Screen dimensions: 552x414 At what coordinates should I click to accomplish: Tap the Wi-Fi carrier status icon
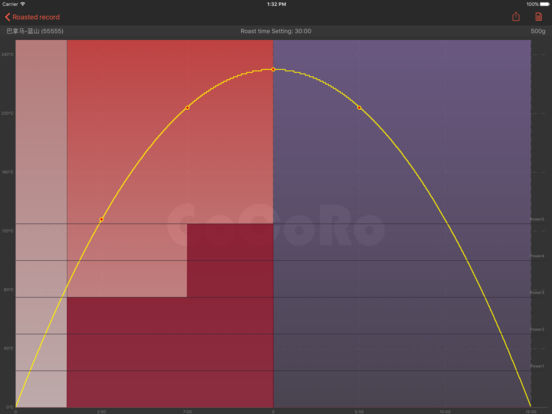point(23,4)
